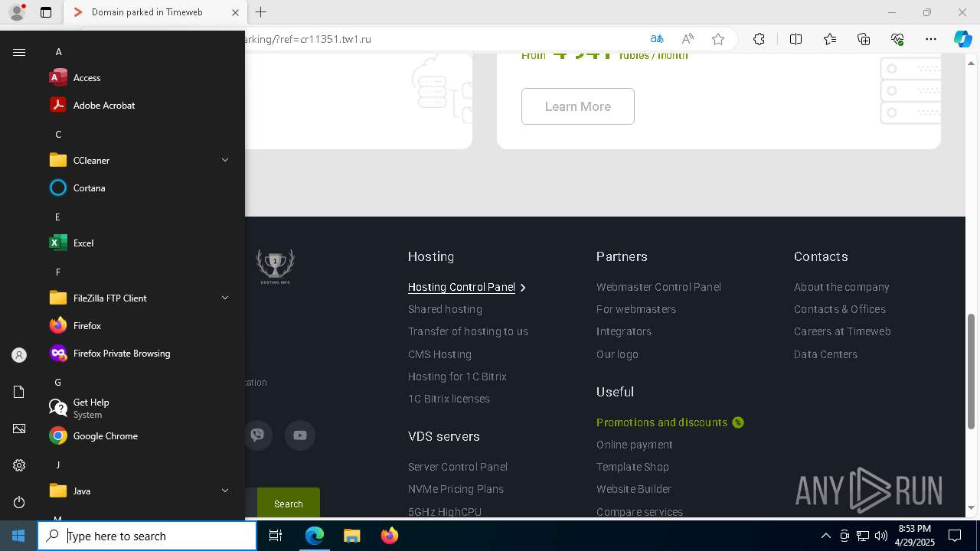The image size is (980, 551).
Task: Open volume control in system tray
Action: 880,536
